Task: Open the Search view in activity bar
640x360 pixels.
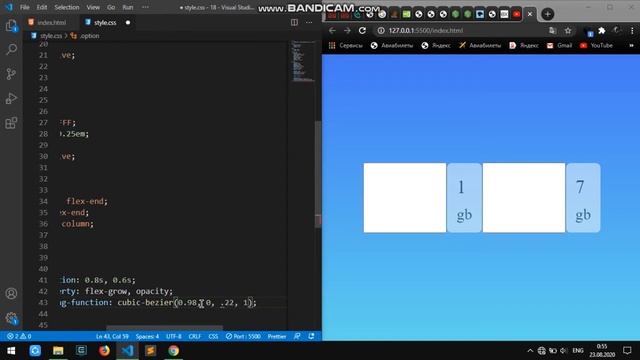Action: click(x=11, y=50)
